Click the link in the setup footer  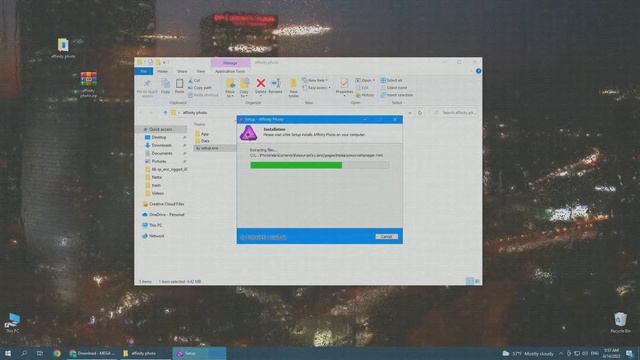coord(264,237)
